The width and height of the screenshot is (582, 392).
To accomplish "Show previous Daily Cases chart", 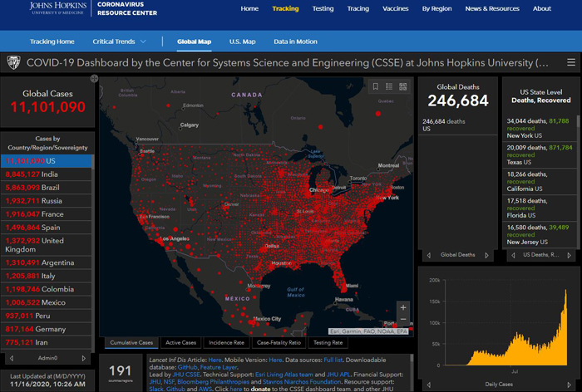I will pos(429,385).
